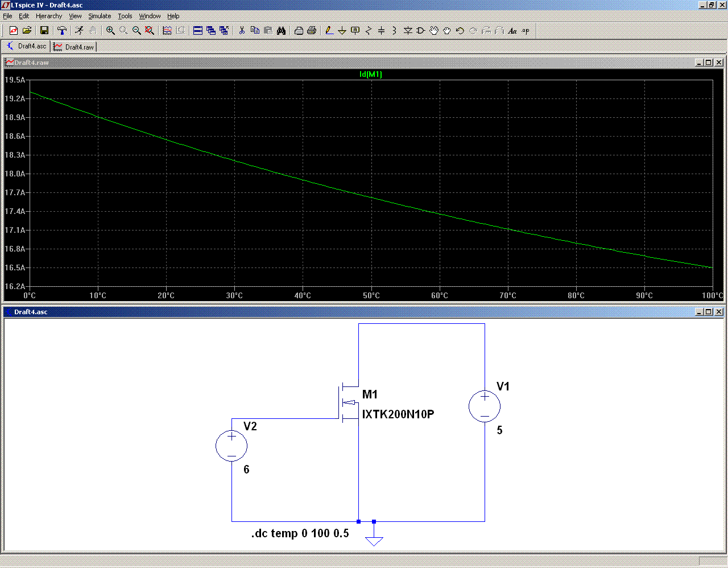Screen dimensions: 728x568
Task: Click the V2 source value 6
Action: (246, 470)
